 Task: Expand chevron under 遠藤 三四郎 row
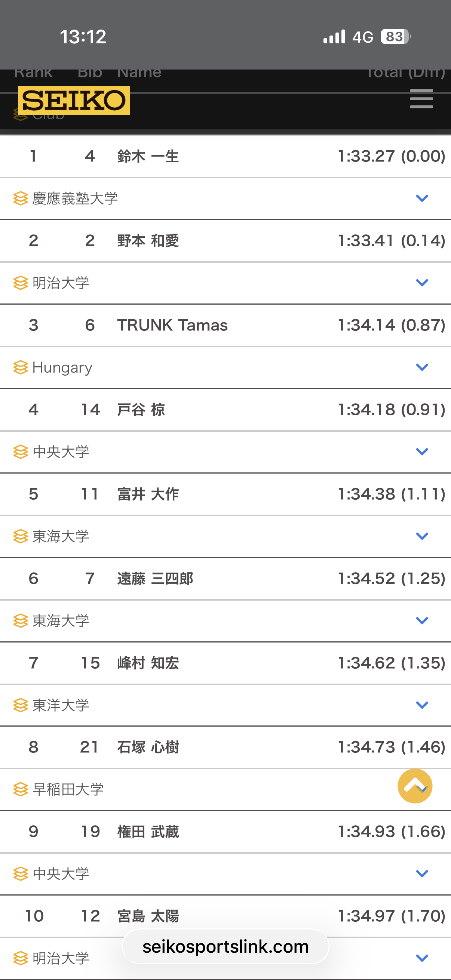422,620
